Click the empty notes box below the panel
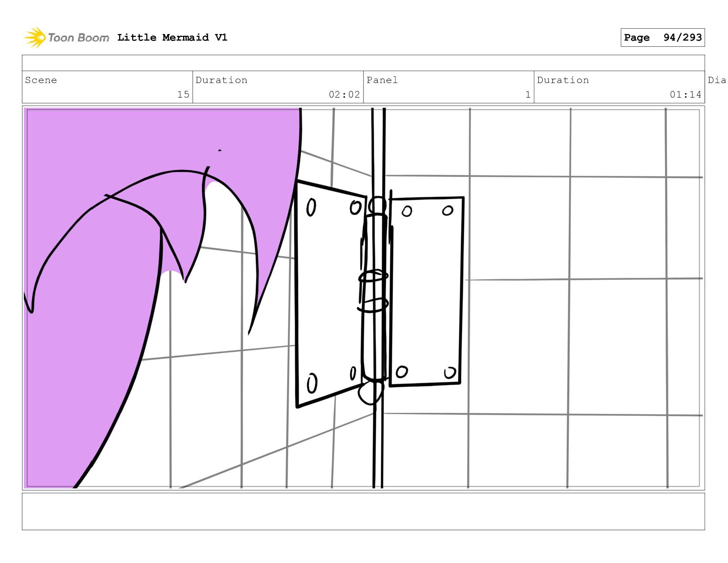 (363, 511)
